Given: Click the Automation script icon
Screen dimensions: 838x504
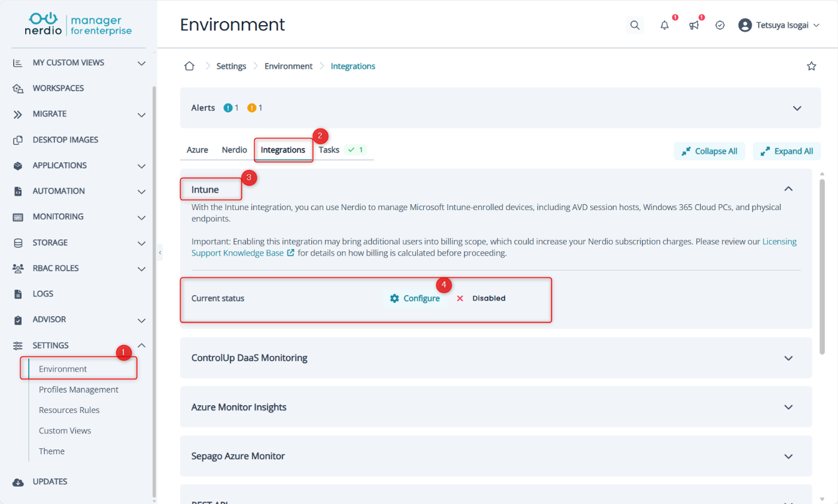Looking at the screenshot, I should coord(18,192).
